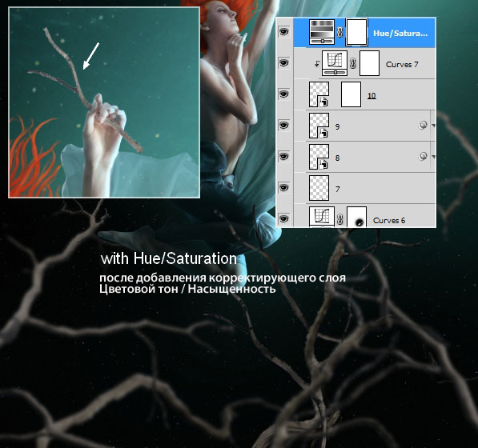Select layer 7 transparent thumbnail
Screen dimensions: 478x448
click(319, 188)
